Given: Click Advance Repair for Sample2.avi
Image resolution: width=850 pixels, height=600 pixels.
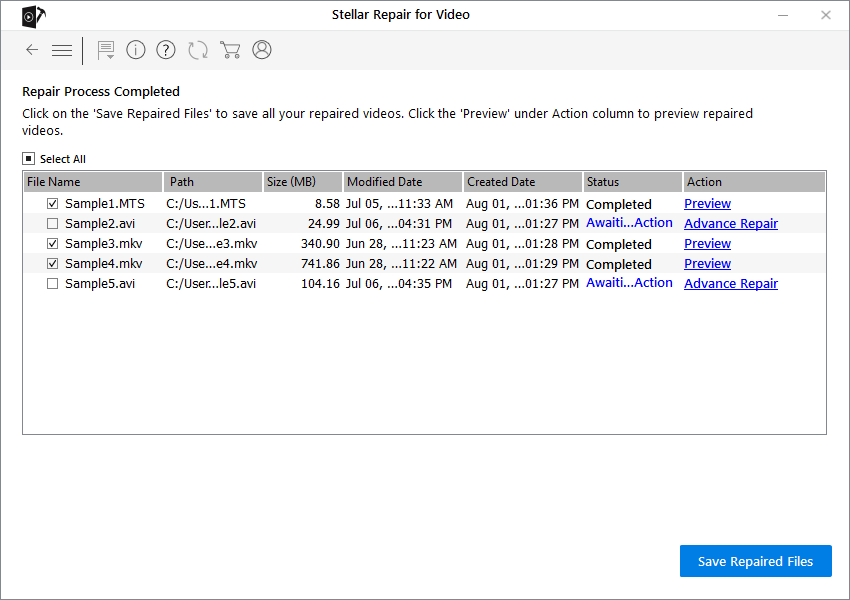Looking at the screenshot, I should [x=730, y=224].
